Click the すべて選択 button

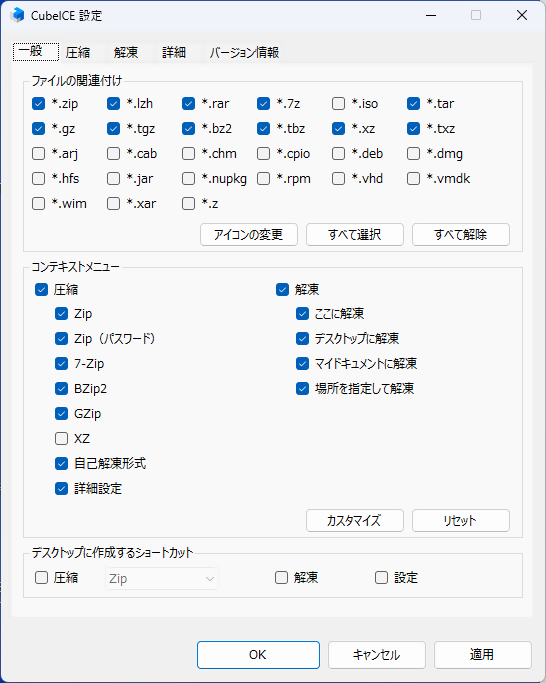[x=355, y=235]
